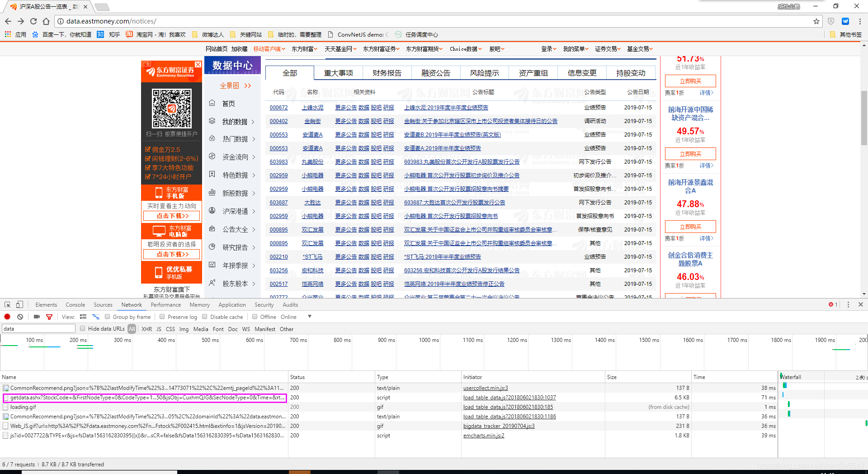Clear the network log
The height and width of the screenshot is (474, 868).
20,317
